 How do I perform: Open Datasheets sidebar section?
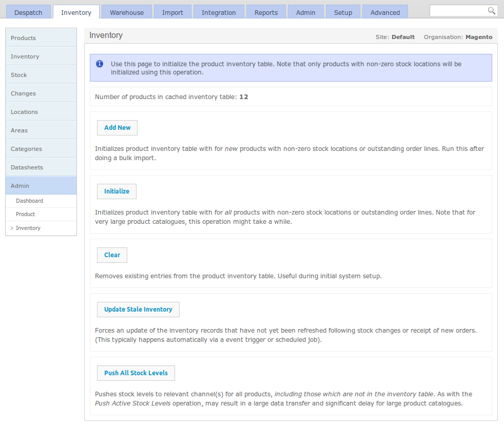click(x=41, y=167)
